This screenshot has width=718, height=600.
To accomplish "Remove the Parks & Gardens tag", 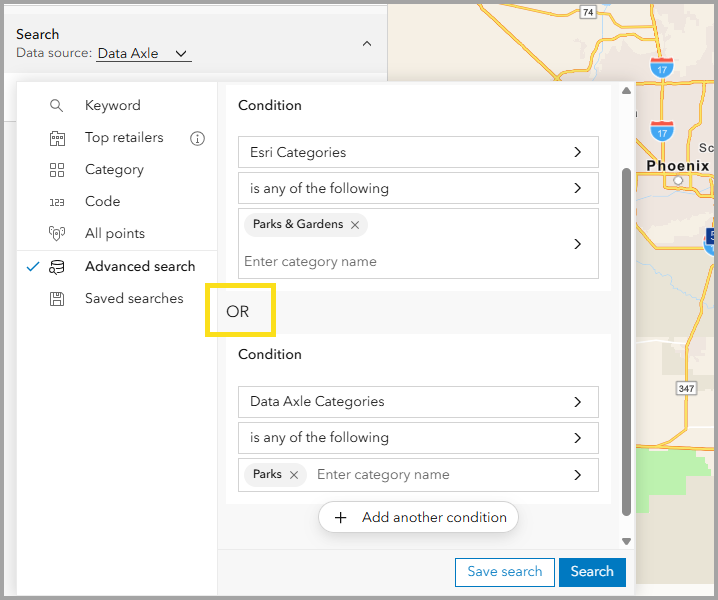I will tap(355, 225).
